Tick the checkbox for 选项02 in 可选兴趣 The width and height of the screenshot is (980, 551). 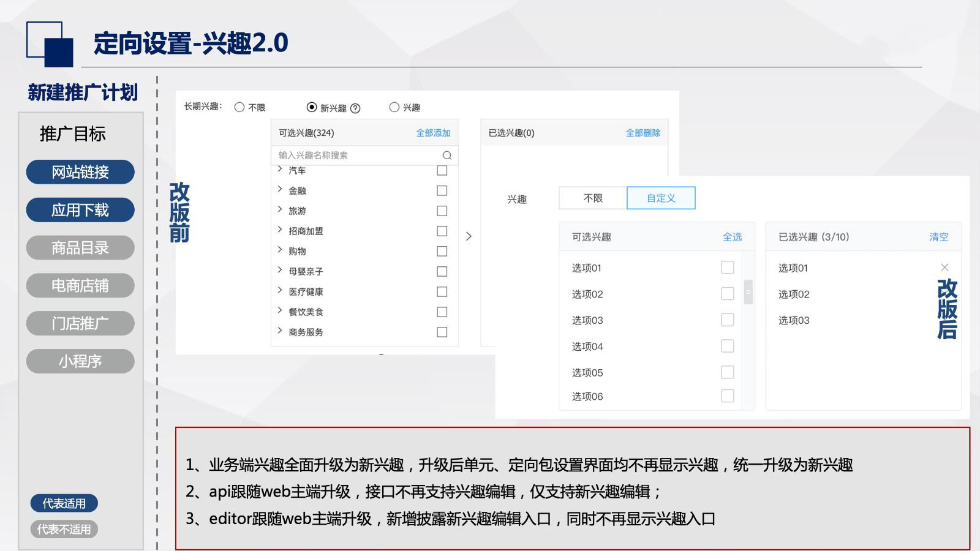(728, 294)
